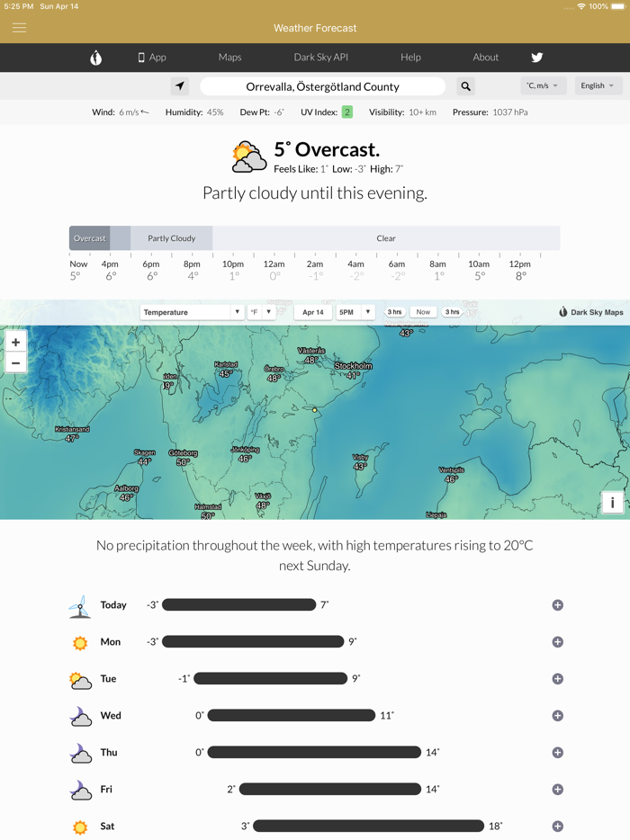Open the hamburger menu

19,27
